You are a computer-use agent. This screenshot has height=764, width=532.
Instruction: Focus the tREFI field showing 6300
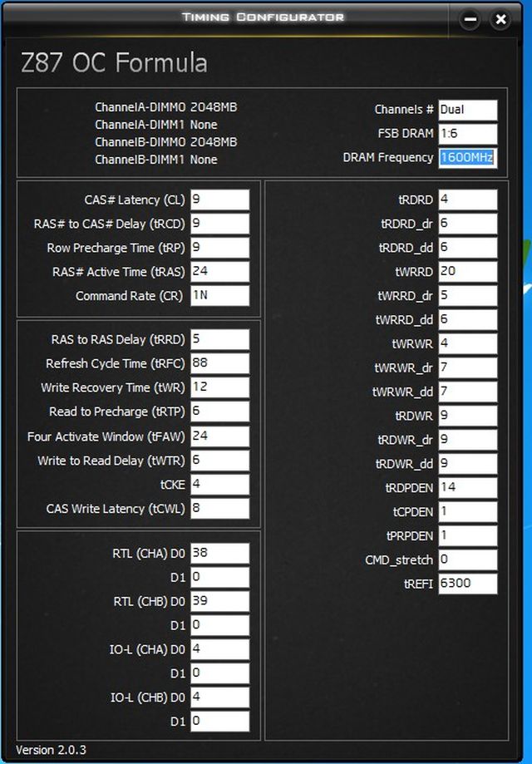[x=467, y=584]
